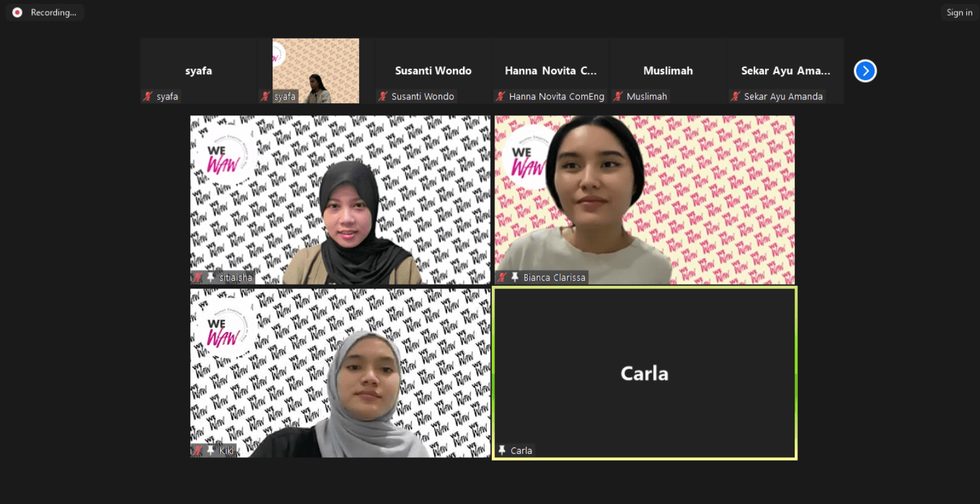The width and height of the screenshot is (980, 504).
Task: Click the muted microphone icon on syafa's thumbnail
Action: tap(148, 96)
